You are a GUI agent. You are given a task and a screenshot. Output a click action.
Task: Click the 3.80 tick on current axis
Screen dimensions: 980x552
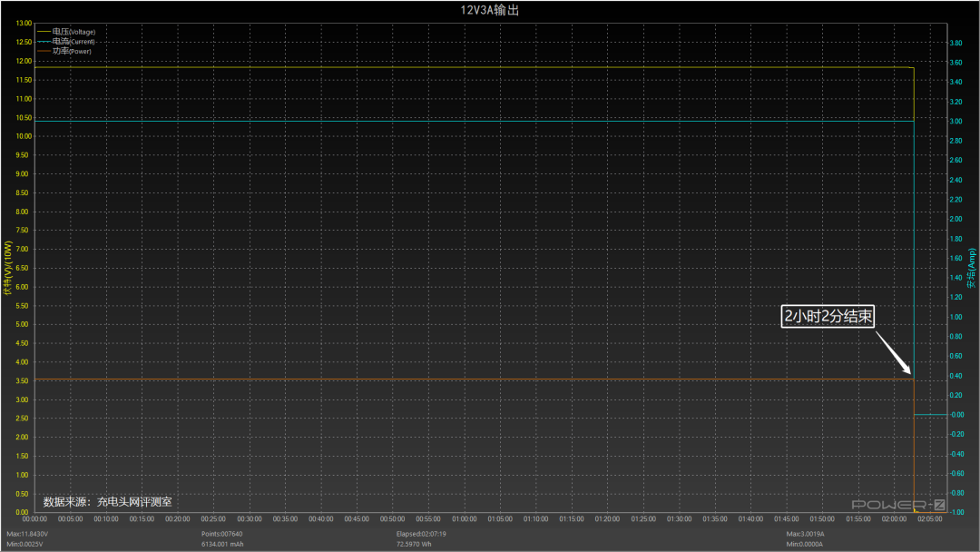pos(956,44)
